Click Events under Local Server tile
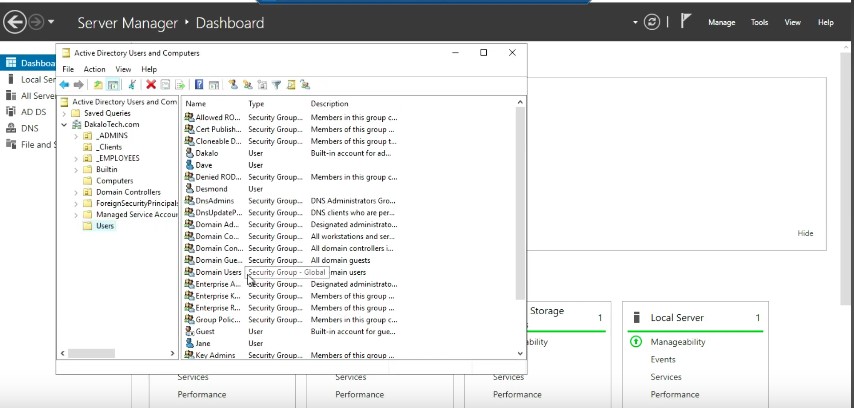 (x=663, y=360)
